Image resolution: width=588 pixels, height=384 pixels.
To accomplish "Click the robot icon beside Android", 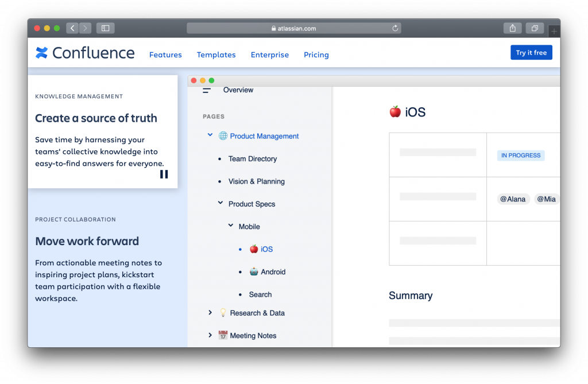I will (x=254, y=271).
